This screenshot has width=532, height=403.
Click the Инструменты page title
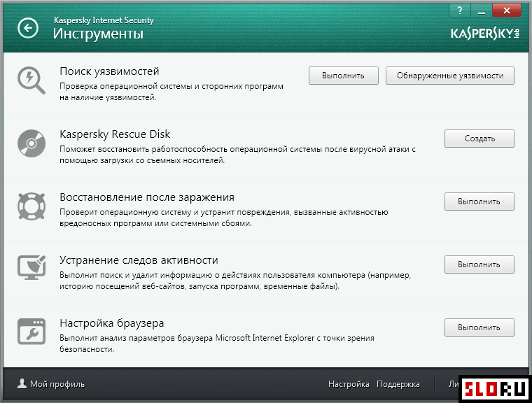coord(98,34)
